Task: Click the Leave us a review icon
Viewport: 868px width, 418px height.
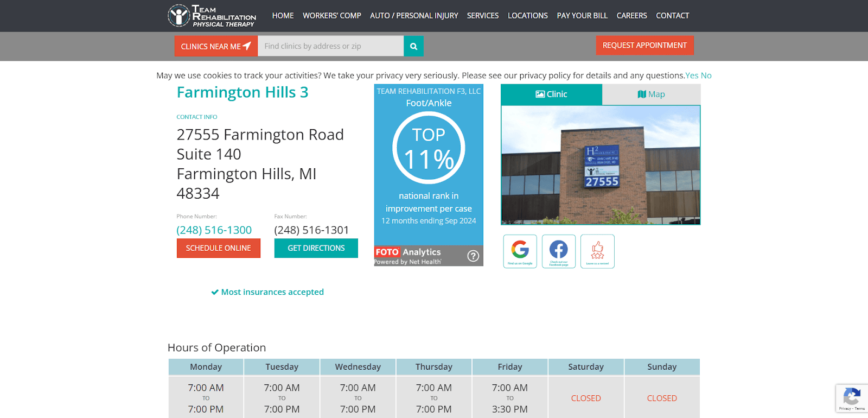Action: pyautogui.click(x=597, y=251)
